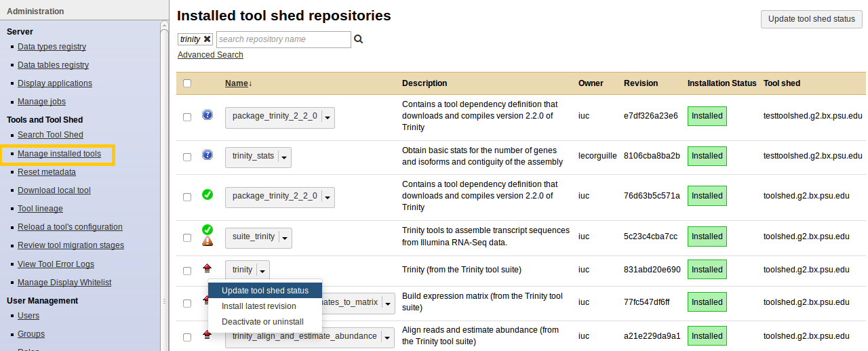Open Manage Display Whitelist link
868x351 pixels.
coord(64,283)
